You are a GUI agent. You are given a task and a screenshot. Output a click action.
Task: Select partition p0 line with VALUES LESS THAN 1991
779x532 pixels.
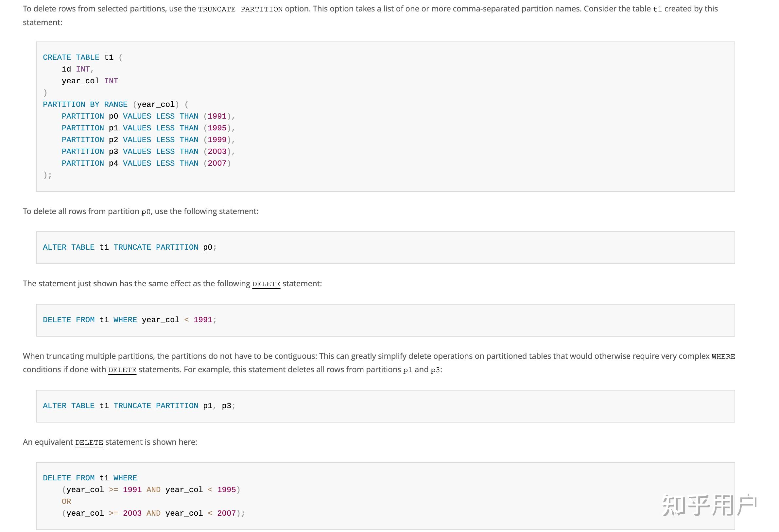point(147,116)
